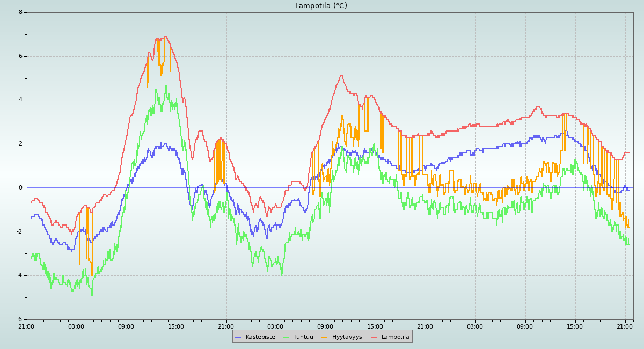Select the Hyytävyys legend entry text
Screen dimensions: 644x349
tap(347, 337)
